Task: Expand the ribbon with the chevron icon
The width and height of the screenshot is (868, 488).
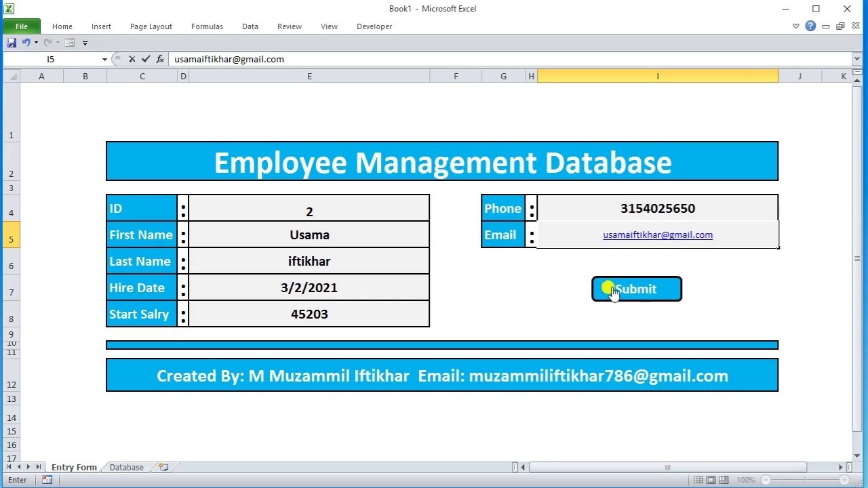Action: [796, 26]
